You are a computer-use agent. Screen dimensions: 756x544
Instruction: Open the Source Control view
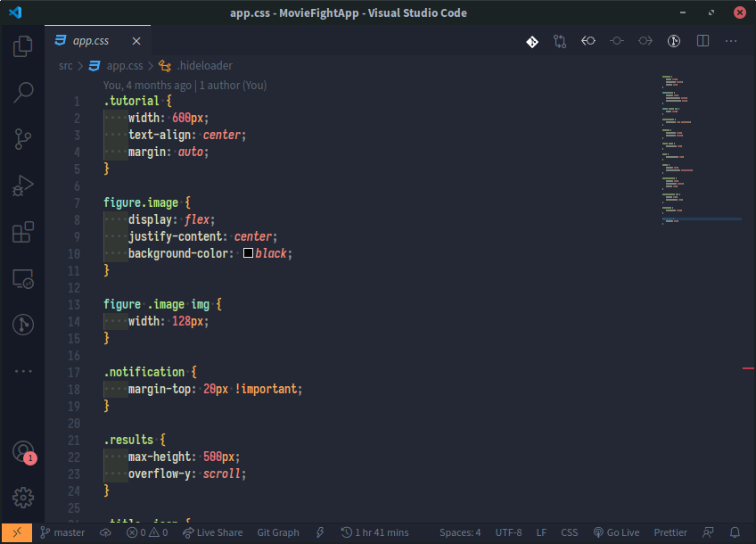[x=22, y=139]
